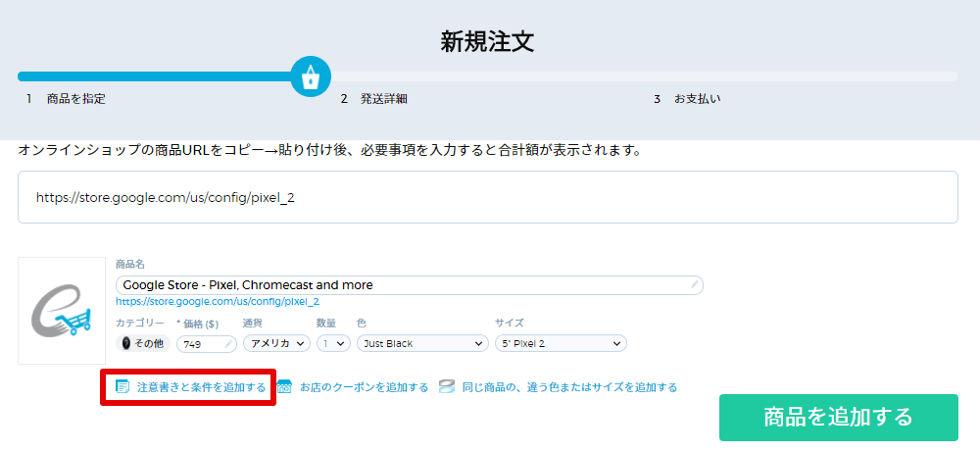Open the サイズ 5" Pixel 2 dropdown
980x451 pixels.
(x=561, y=343)
